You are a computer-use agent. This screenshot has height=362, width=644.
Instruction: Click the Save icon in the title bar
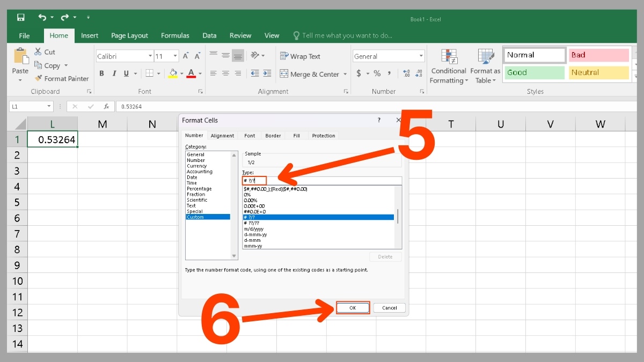click(x=20, y=18)
